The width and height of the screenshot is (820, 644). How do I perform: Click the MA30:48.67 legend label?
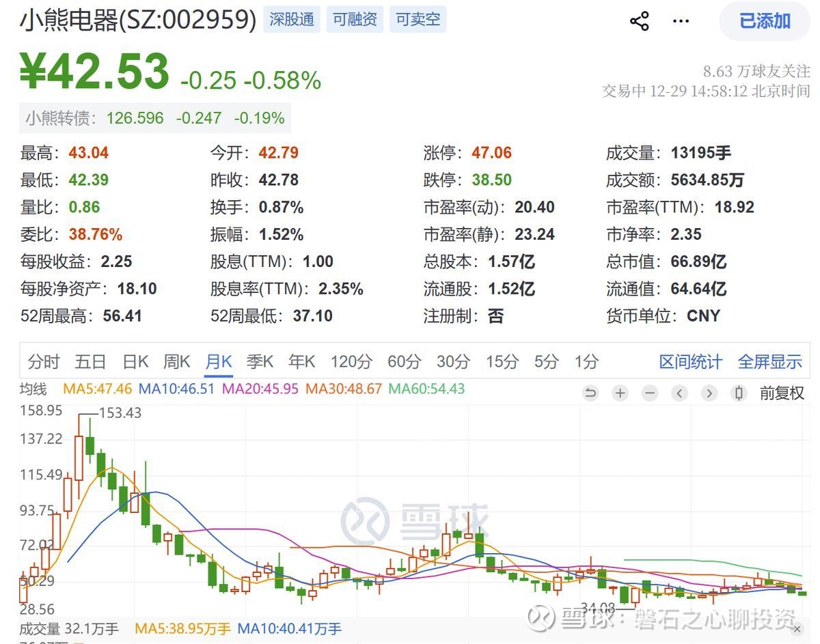tap(344, 389)
